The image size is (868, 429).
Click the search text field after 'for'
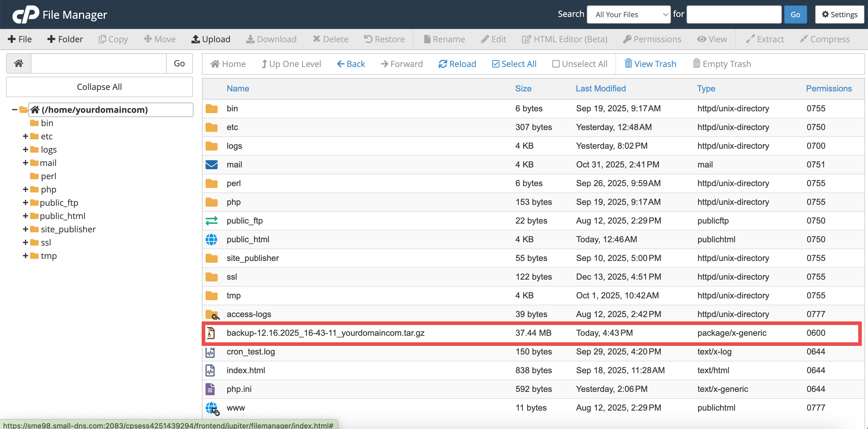point(734,14)
